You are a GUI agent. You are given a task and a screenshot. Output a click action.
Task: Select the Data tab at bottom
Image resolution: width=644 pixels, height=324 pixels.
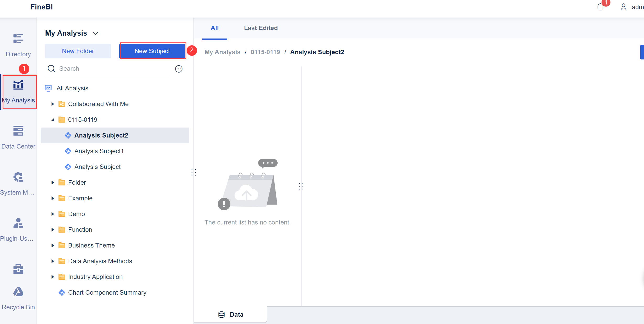pos(231,314)
